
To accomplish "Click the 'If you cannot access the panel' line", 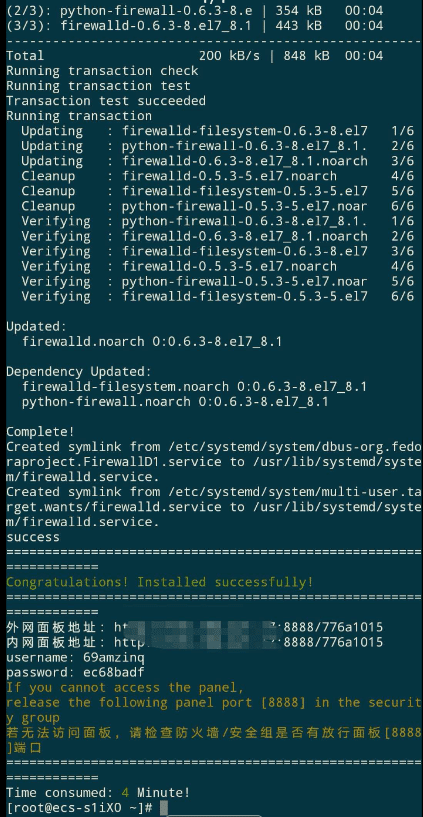I will pyautogui.click(x=125, y=687).
